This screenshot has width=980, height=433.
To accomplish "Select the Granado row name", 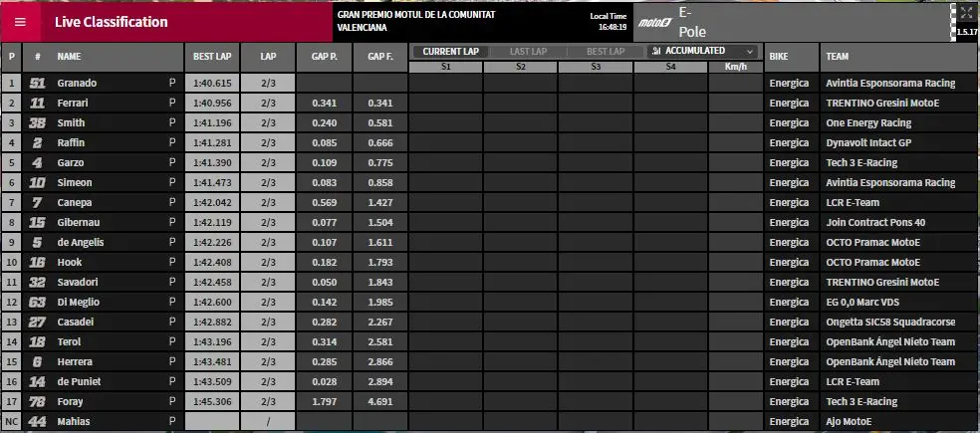I will pyautogui.click(x=77, y=83).
